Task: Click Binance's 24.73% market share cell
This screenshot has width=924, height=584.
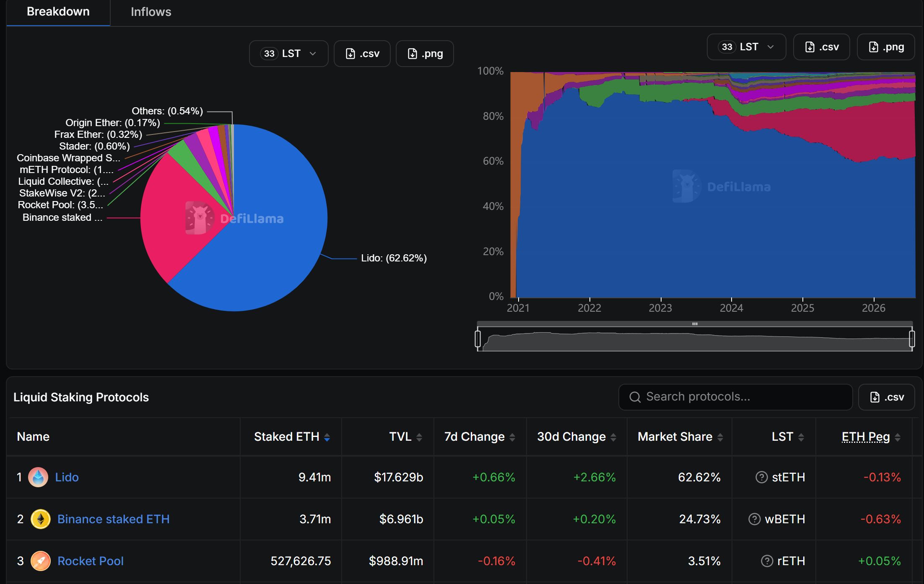Action: click(x=700, y=519)
